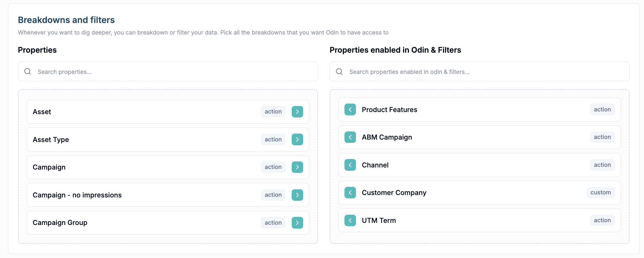Add Campaign - no impressions property arrow
The width and height of the screenshot is (644, 258).
[x=297, y=195]
